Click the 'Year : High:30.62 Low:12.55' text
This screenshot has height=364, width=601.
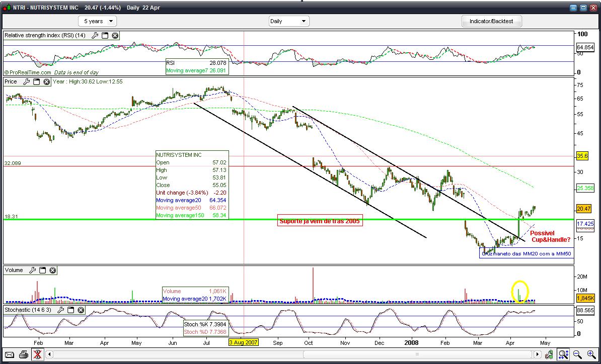click(x=88, y=81)
